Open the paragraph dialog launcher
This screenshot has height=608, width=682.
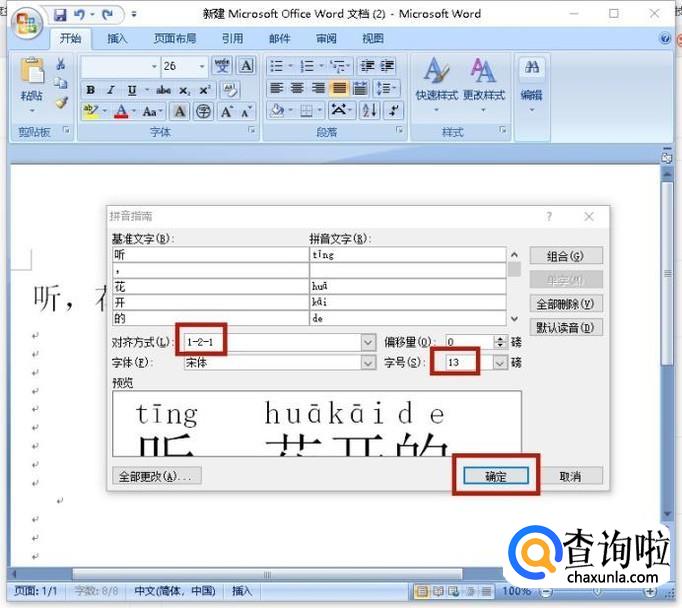(399, 130)
